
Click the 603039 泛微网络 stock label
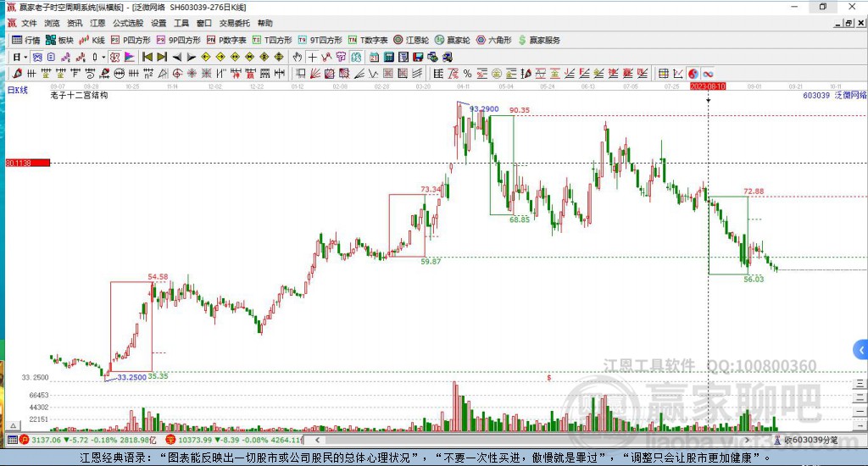pos(835,95)
